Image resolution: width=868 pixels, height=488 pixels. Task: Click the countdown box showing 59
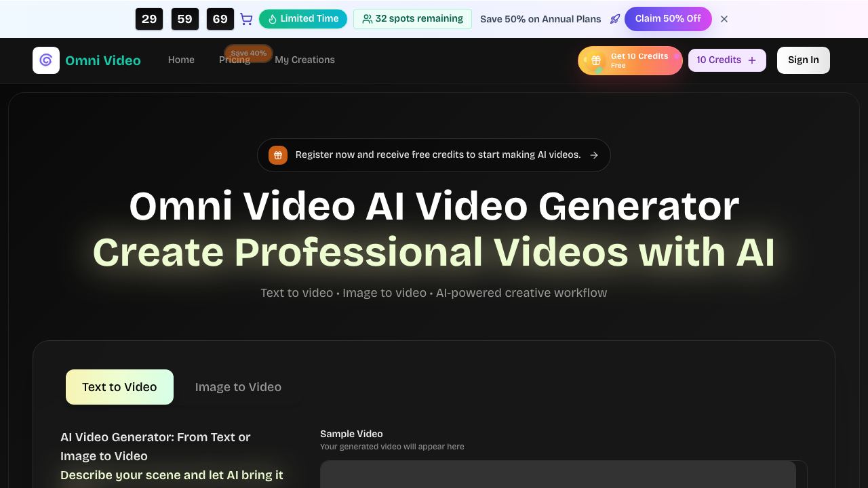tap(185, 19)
